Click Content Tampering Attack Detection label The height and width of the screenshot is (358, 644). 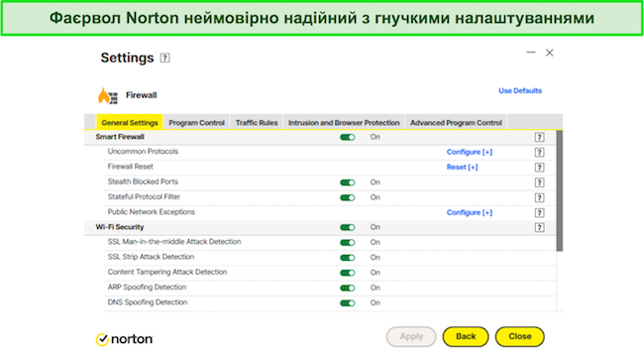(x=167, y=272)
